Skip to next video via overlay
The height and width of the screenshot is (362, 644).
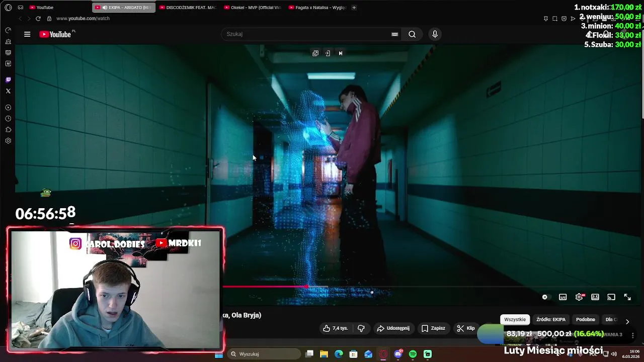coord(341,53)
